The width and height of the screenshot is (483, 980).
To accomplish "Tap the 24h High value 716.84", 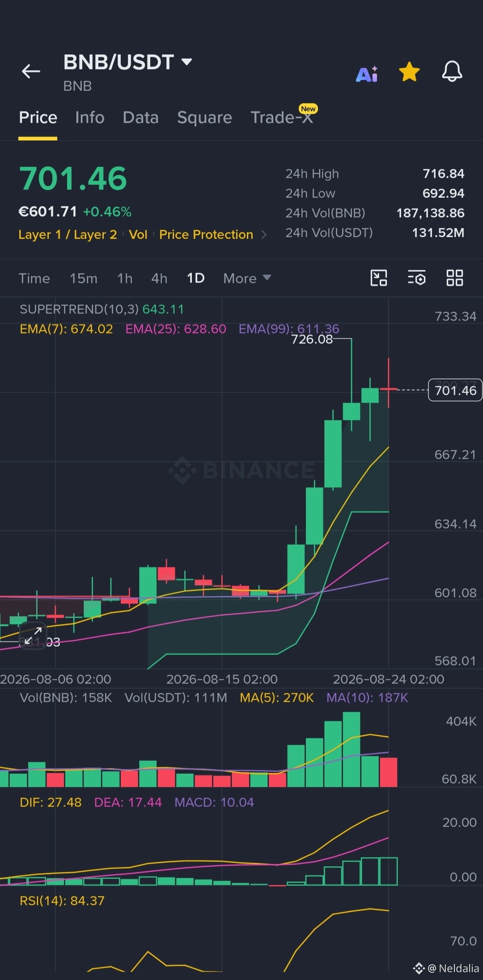I will click(444, 174).
